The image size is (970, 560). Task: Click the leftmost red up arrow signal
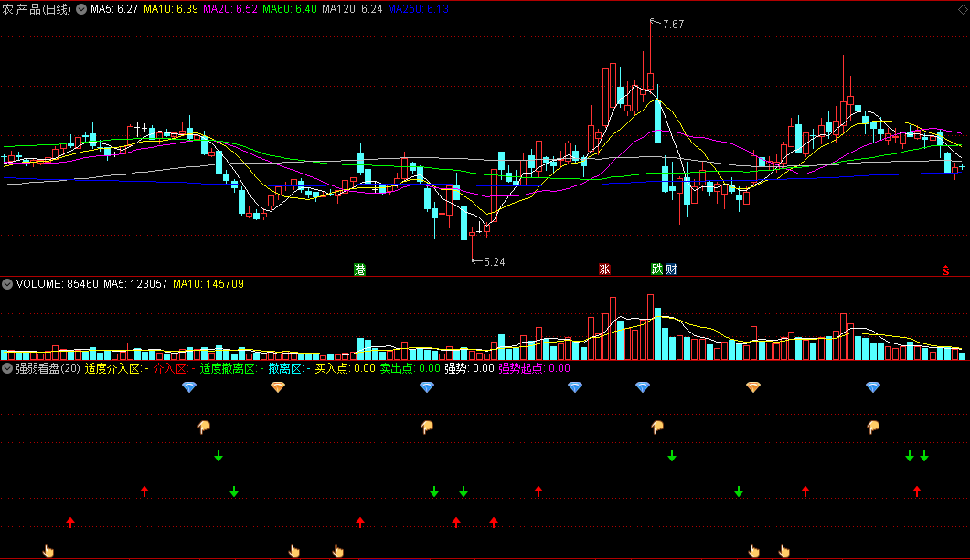70,523
